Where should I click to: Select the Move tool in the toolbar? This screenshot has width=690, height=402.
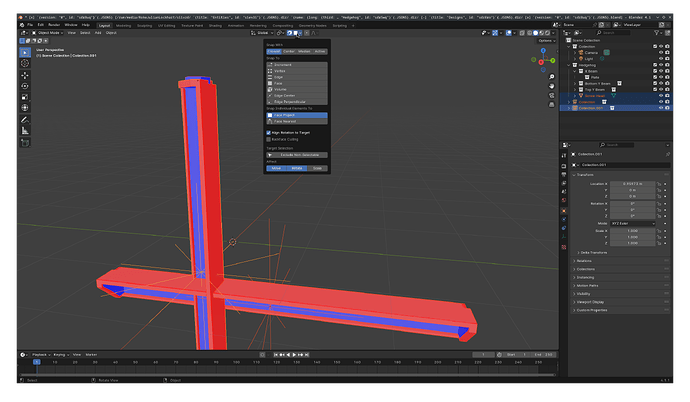pyautogui.click(x=25, y=75)
